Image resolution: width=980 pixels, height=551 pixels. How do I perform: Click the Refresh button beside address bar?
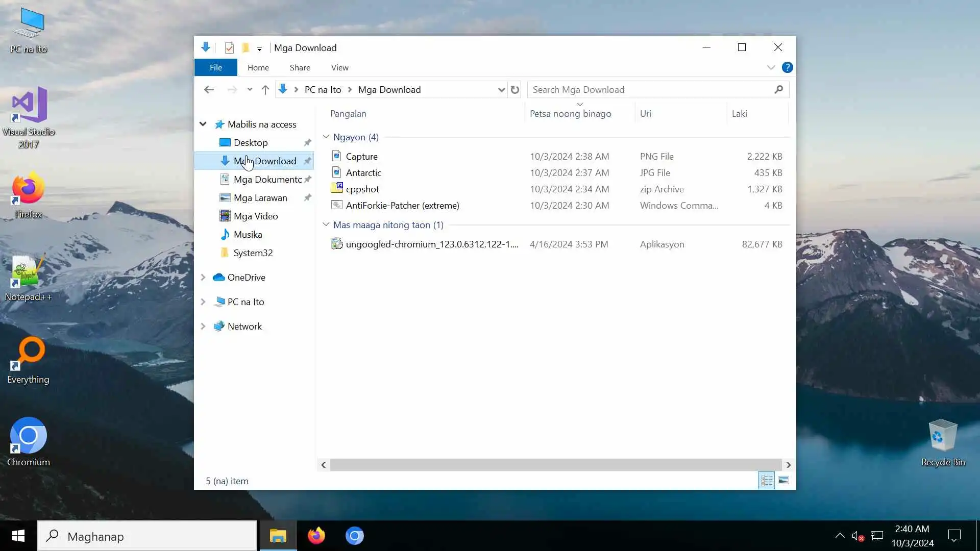pyautogui.click(x=514, y=90)
